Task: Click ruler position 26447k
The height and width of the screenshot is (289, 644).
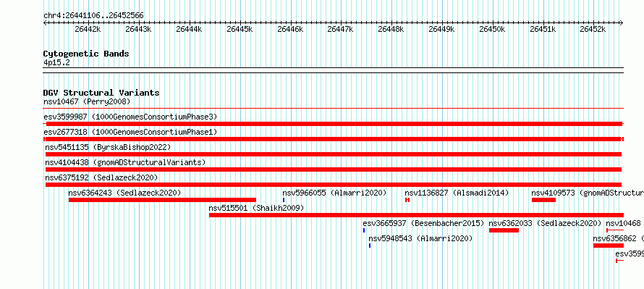Action: [x=340, y=29]
